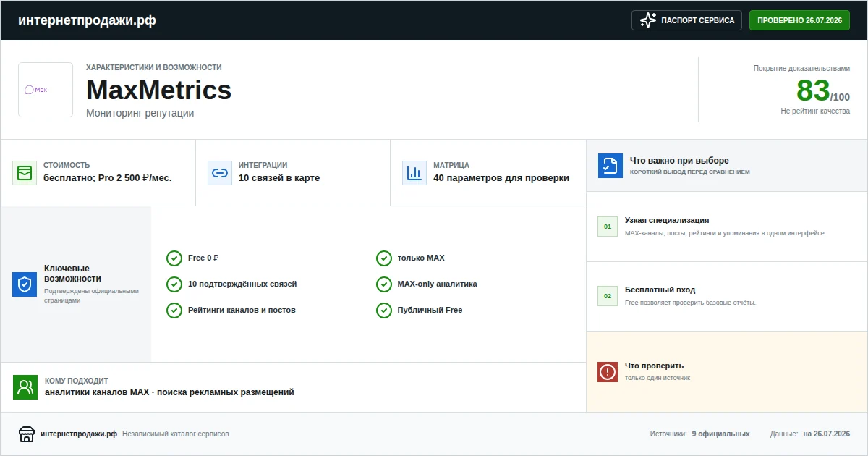Click the Не рейтинг качества note
The height and width of the screenshot is (456, 868).
pos(815,111)
